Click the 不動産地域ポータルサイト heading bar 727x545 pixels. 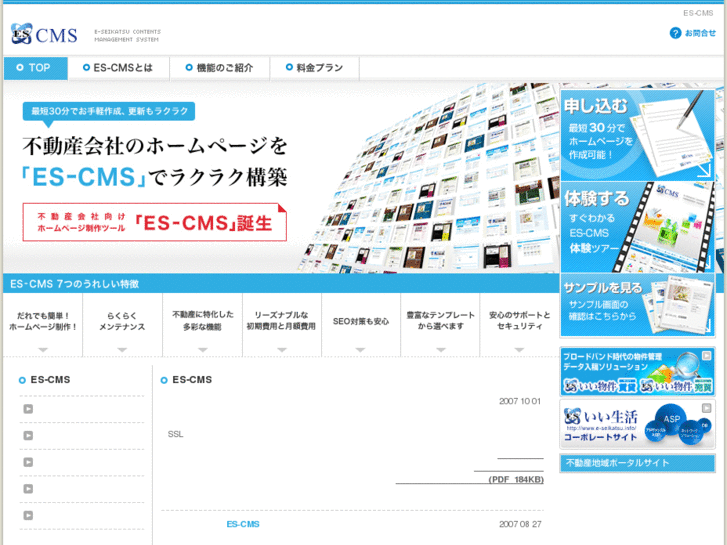click(x=638, y=463)
